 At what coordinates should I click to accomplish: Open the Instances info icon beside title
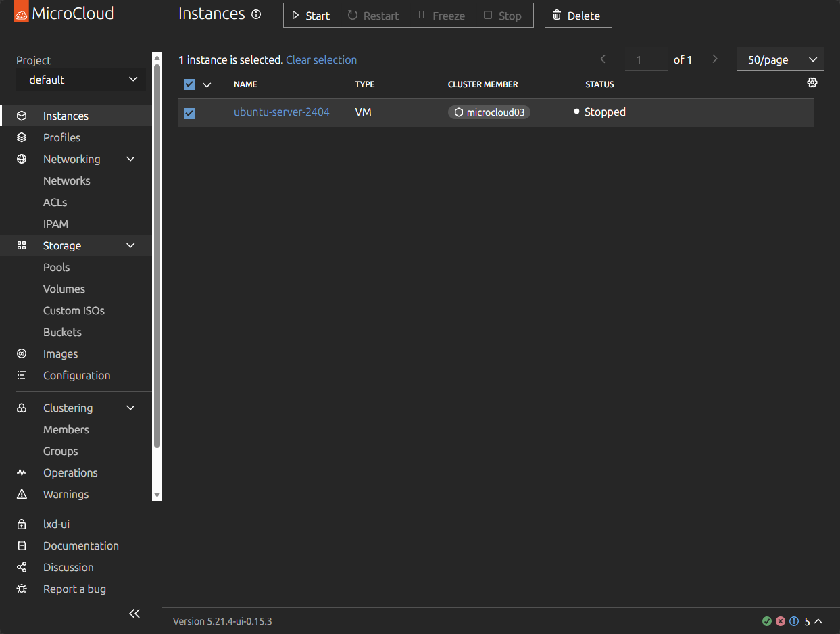[x=256, y=14]
